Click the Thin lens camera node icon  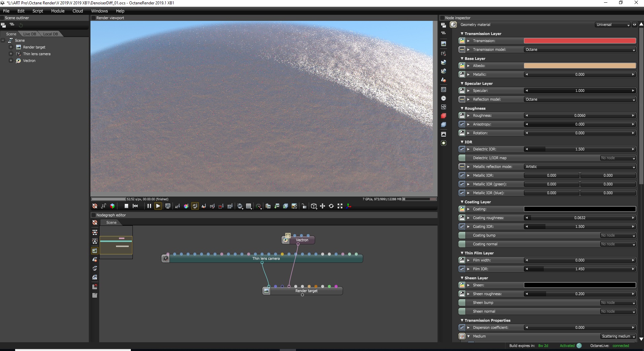[165, 258]
